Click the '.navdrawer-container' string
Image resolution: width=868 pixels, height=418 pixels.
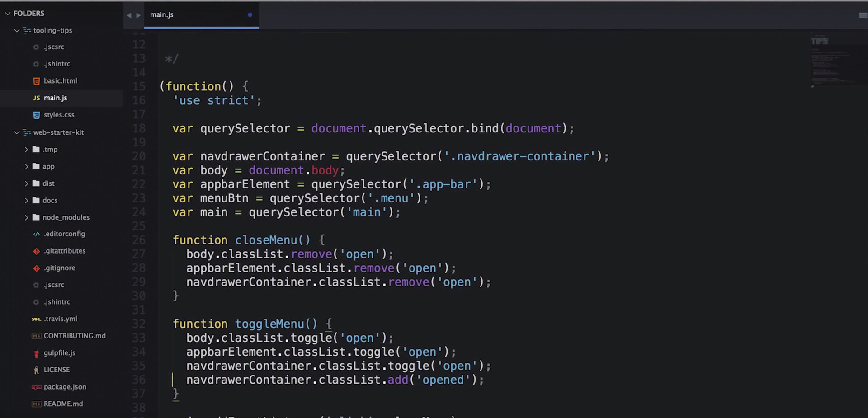(520, 156)
